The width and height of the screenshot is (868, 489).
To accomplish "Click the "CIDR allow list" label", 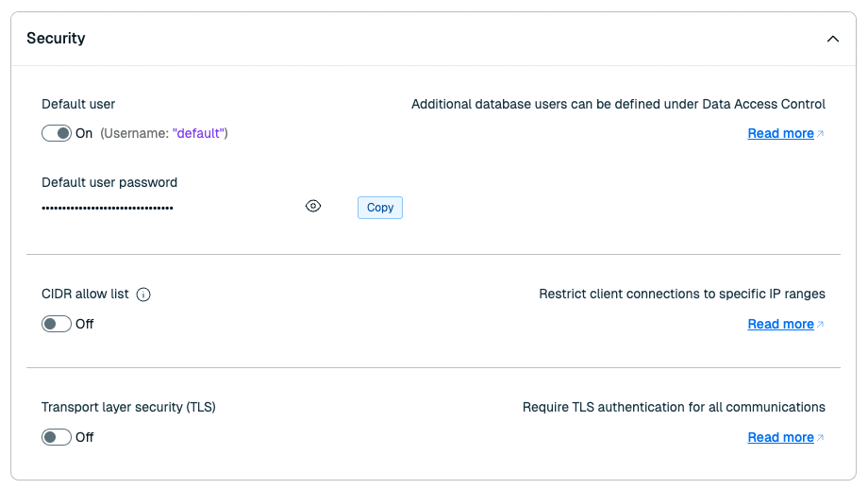I will [x=85, y=294].
